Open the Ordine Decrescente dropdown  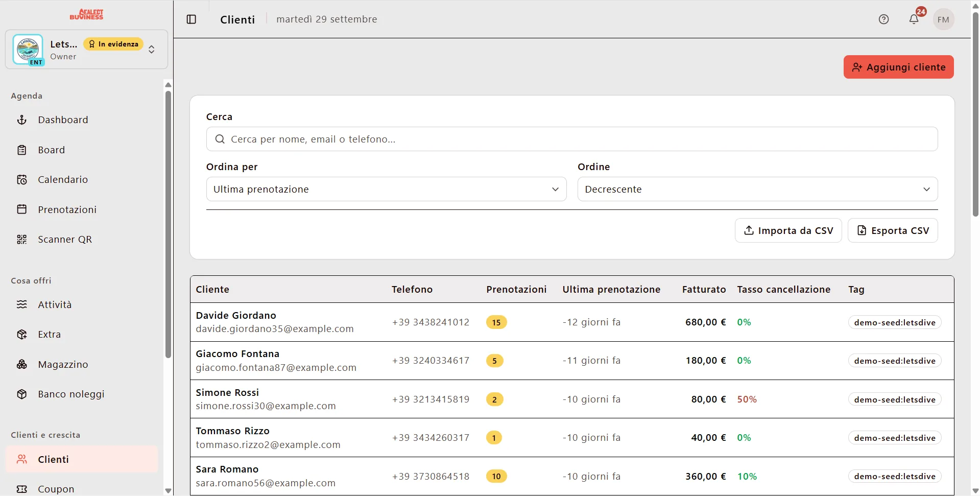757,189
